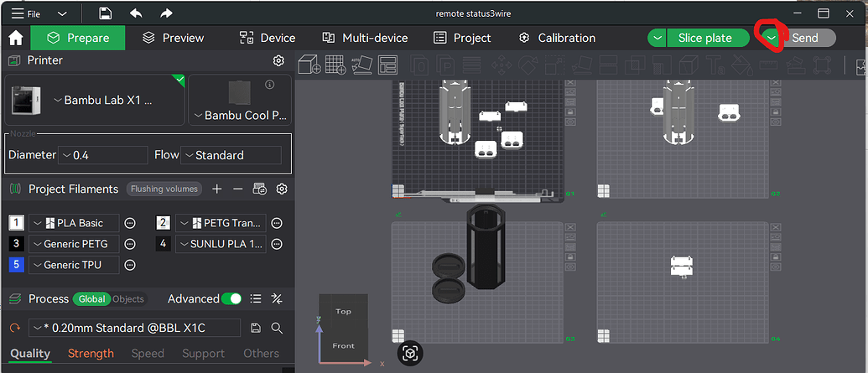This screenshot has height=373, width=868.
Task: Click the AMS filament sync icon
Action: (x=260, y=189)
